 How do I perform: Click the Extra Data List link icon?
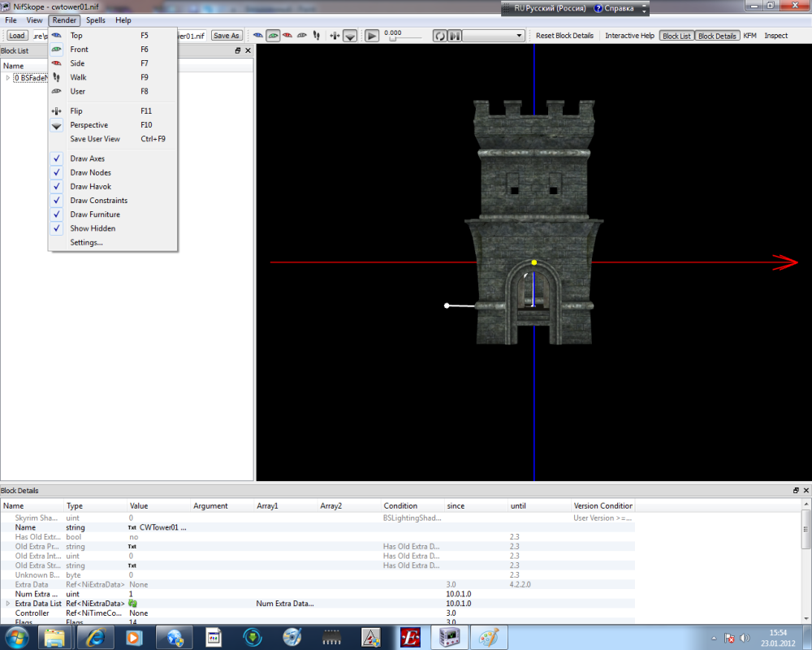tap(132, 604)
